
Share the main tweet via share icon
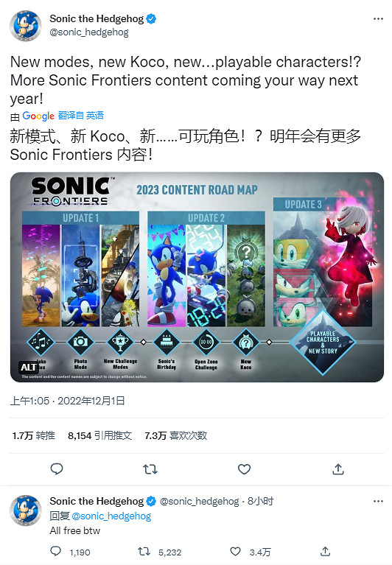click(338, 469)
